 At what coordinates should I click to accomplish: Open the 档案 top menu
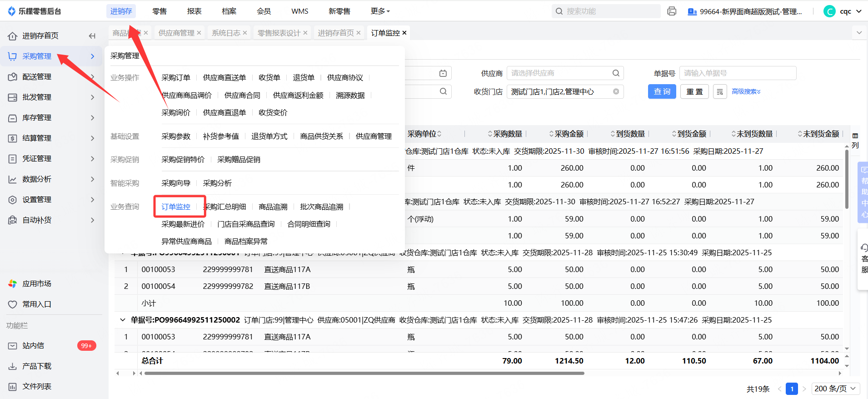pyautogui.click(x=229, y=11)
